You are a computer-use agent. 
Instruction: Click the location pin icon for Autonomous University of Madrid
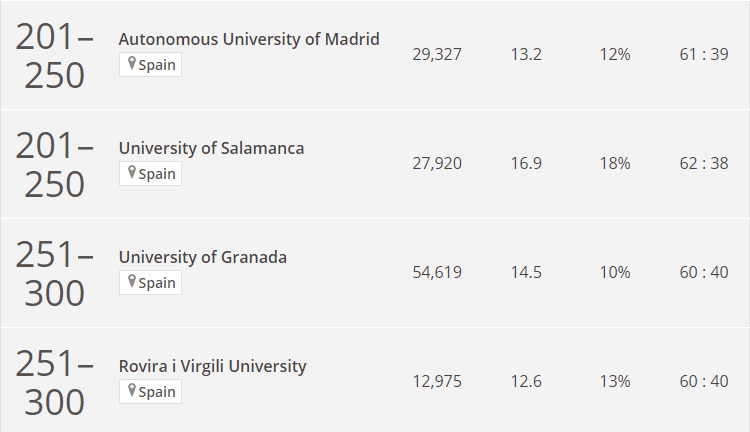[x=132, y=63]
